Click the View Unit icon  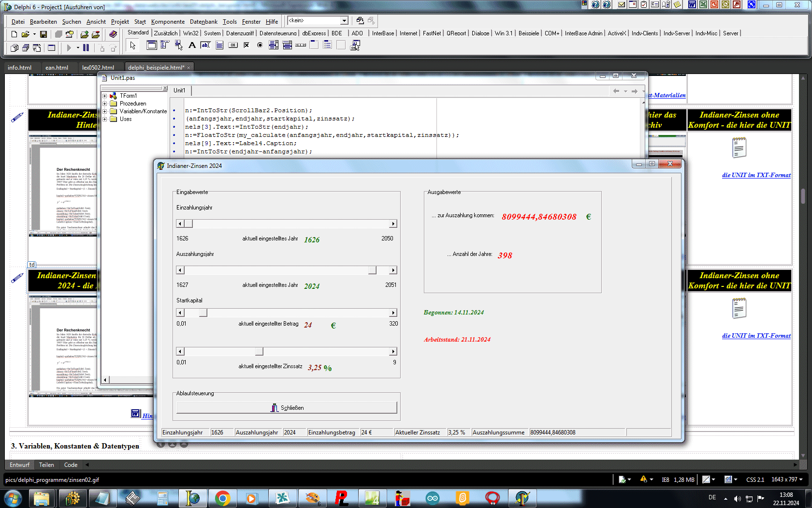pyautogui.click(x=14, y=48)
